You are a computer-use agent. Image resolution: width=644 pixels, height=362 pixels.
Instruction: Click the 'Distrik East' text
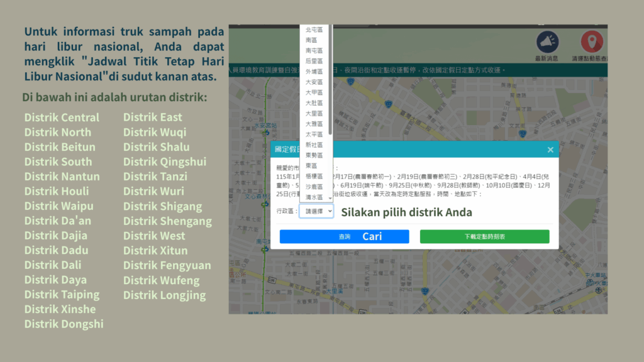tap(152, 118)
